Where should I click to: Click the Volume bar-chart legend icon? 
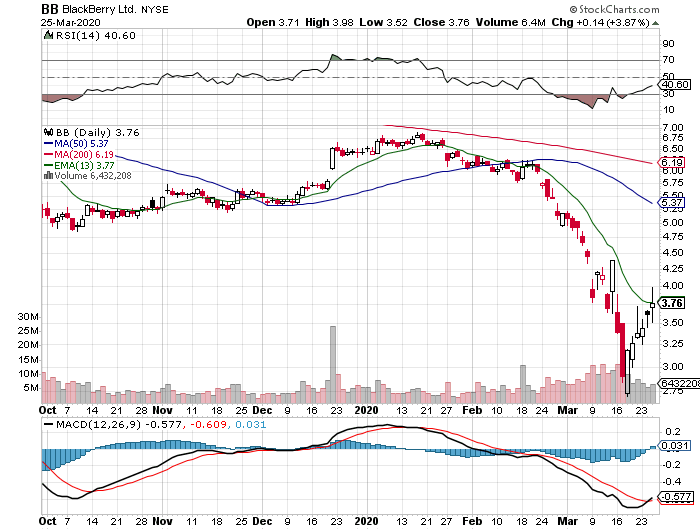(x=46, y=176)
